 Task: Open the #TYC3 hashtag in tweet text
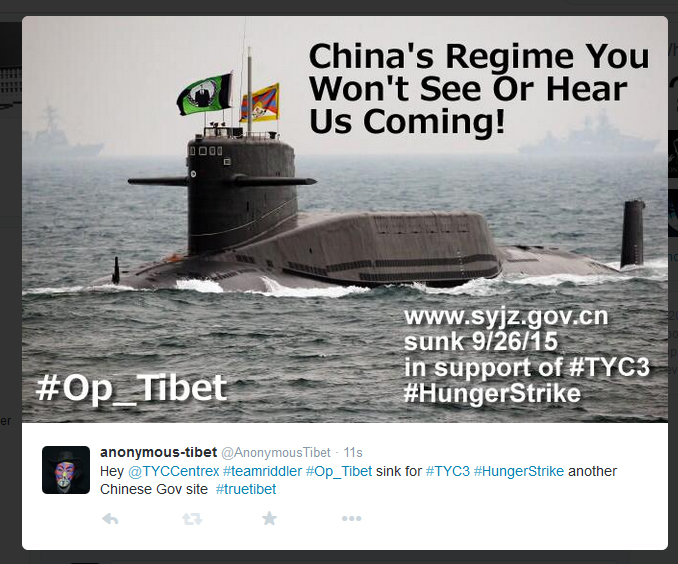coord(448,471)
